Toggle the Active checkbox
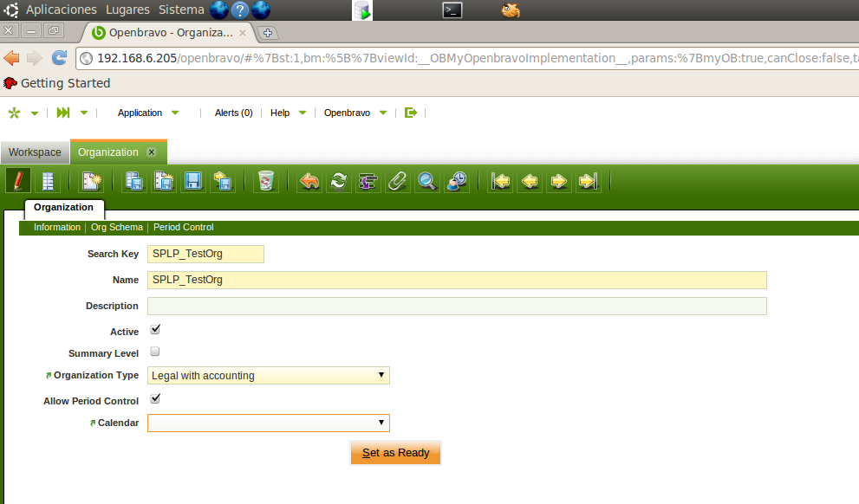Image resolution: width=859 pixels, height=504 pixels. point(155,329)
